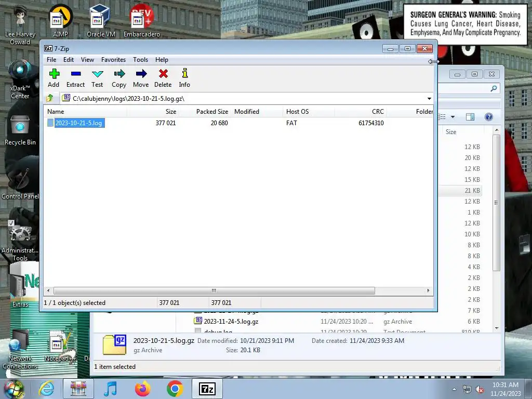
Task: Click the Move toolbar icon
Action: tap(141, 78)
